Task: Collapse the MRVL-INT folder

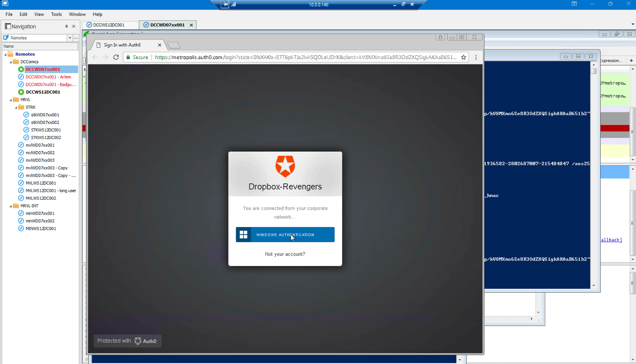Action: pyautogui.click(x=10, y=206)
